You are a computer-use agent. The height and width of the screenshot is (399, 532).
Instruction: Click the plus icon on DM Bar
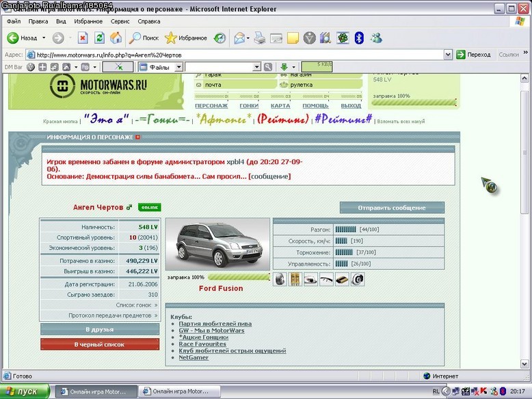pos(42,67)
